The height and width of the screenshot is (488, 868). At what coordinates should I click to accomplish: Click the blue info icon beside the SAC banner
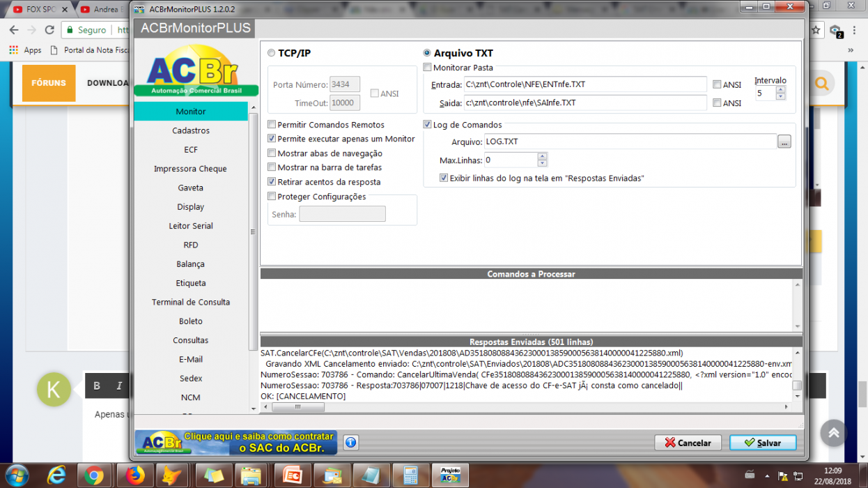(x=350, y=442)
